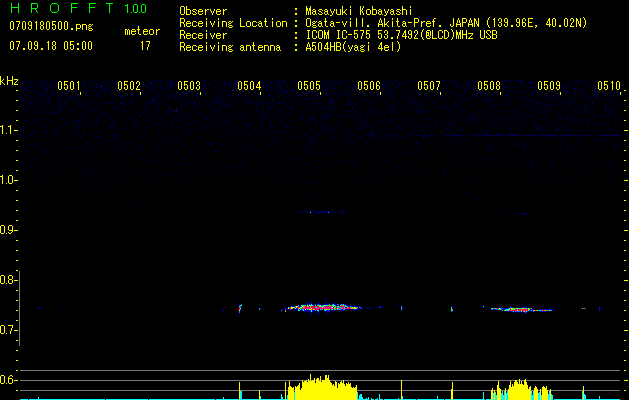
Task: Click the 'Observer' field label
Action: pos(203,11)
